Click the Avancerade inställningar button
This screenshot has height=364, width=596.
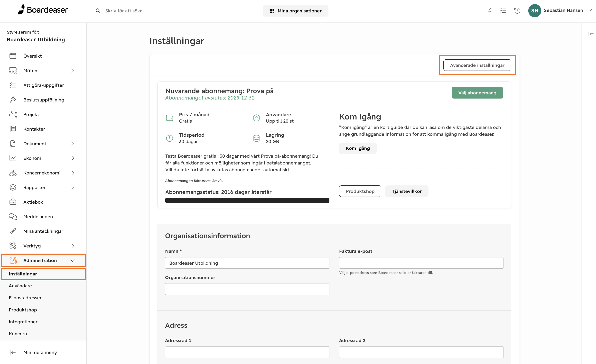tap(477, 65)
